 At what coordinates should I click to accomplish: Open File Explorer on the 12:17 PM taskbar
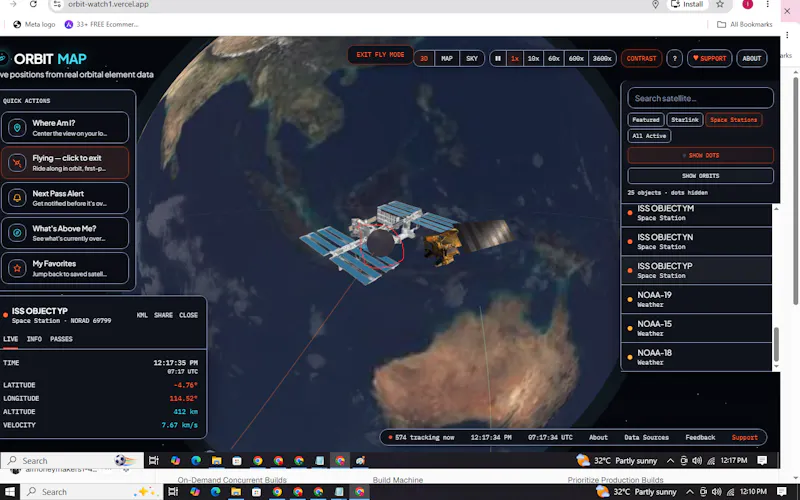click(x=216, y=461)
